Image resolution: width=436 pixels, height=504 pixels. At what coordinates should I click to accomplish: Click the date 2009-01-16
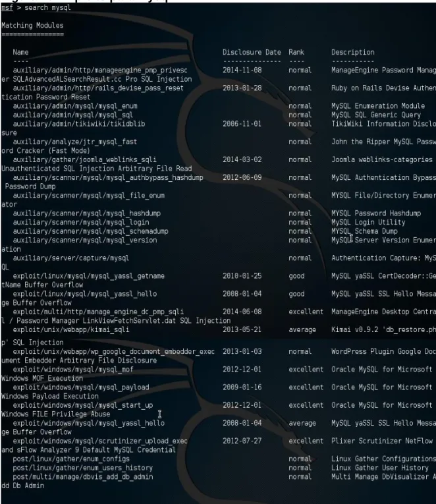pyautogui.click(x=242, y=387)
